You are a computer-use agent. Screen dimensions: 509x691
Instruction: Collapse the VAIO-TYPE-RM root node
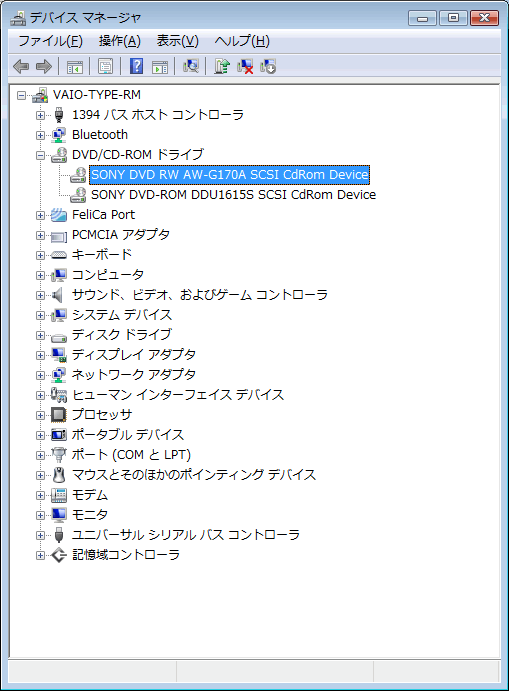(x=21, y=95)
